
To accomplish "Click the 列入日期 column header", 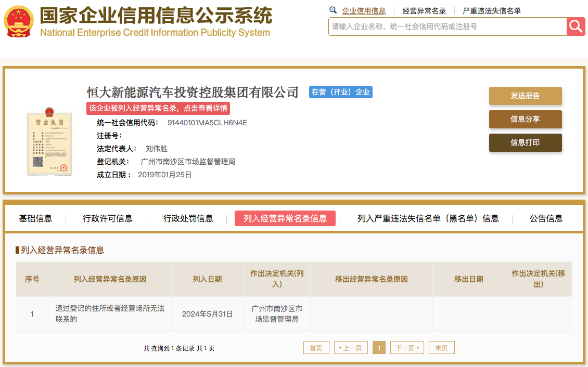I will tap(208, 279).
